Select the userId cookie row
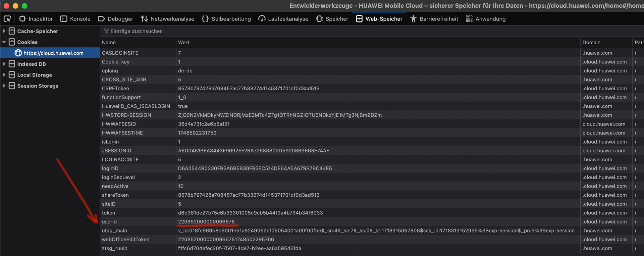The image size is (644, 256). click(x=109, y=222)
